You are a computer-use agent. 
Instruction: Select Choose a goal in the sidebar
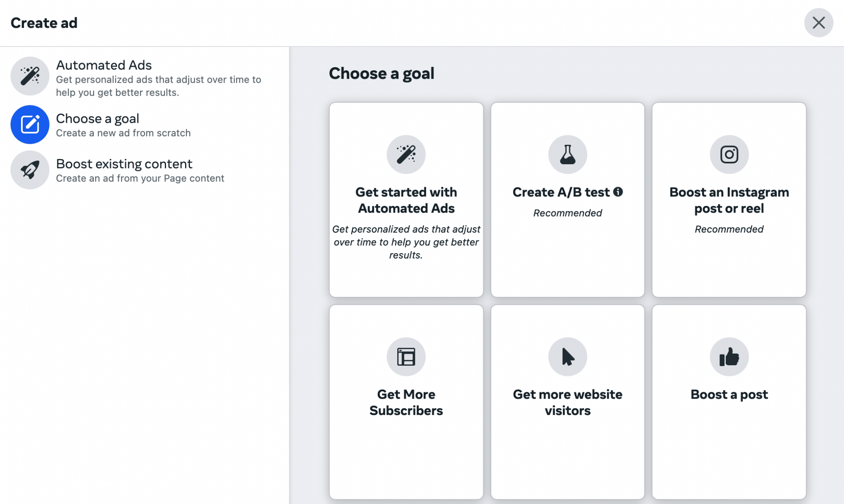pyautogui.click(x=98, y=119)
